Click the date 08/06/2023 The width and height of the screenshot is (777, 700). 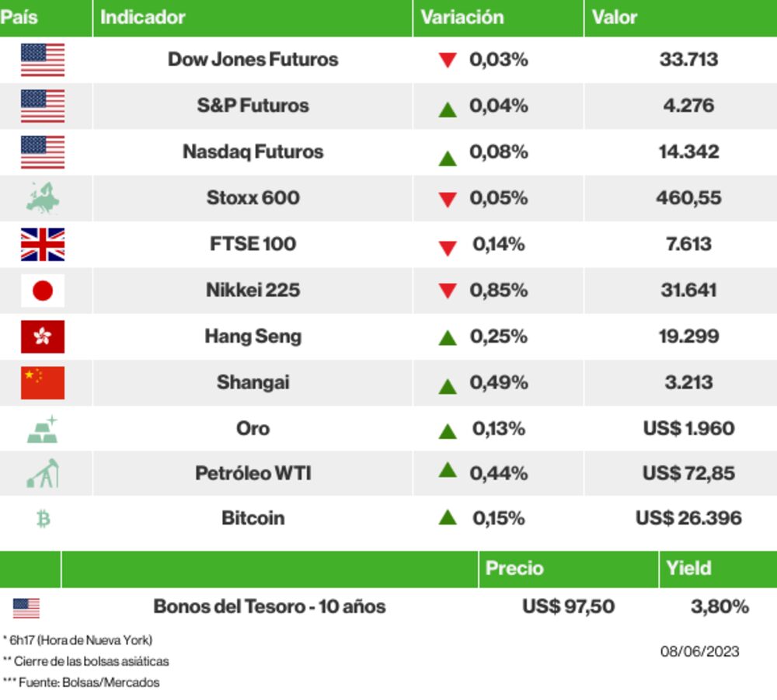pyautogui.click(x=700, y=651)
